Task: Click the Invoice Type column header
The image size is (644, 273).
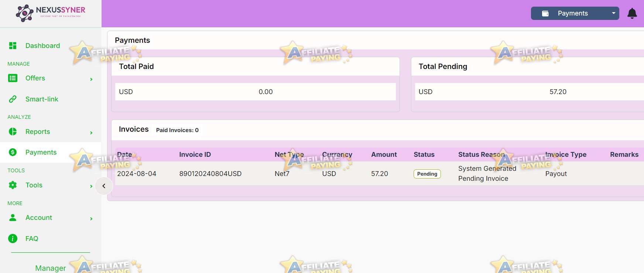Action: [566, 154]
